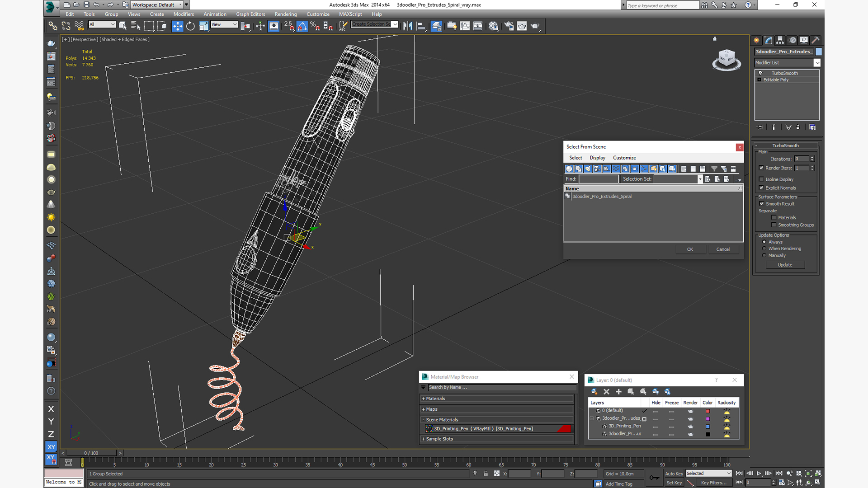Open the Utilities hammer panel tab
Image resolution: width=868 pixels, height=488 pixels.
(x=816, y=40)
